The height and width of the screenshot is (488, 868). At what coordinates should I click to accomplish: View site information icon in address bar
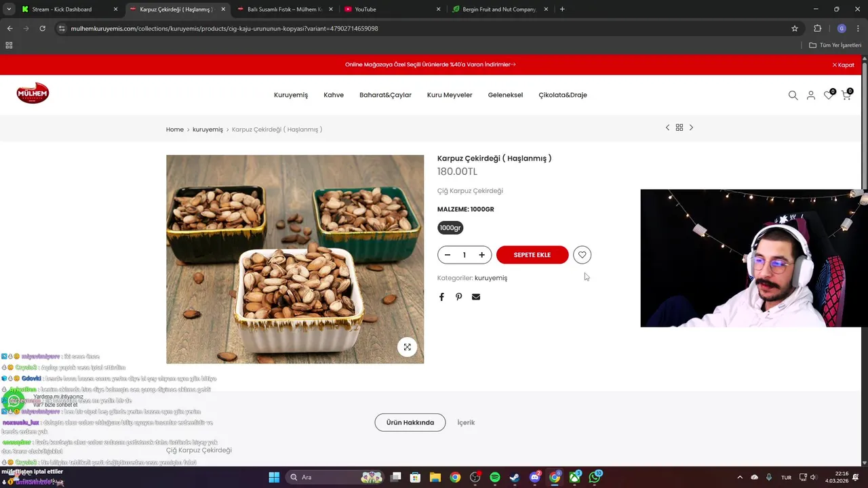click(62, 28)
